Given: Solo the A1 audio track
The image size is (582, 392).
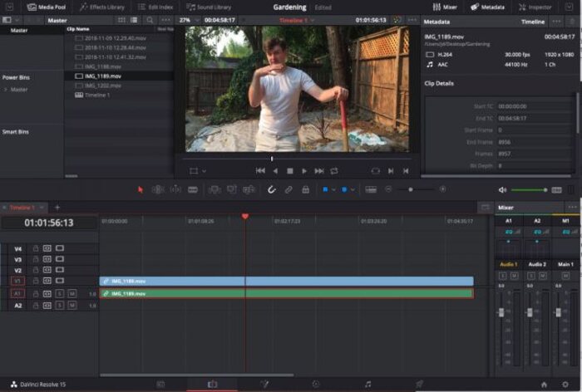Looking at the screenshot, I should [59, 294].
